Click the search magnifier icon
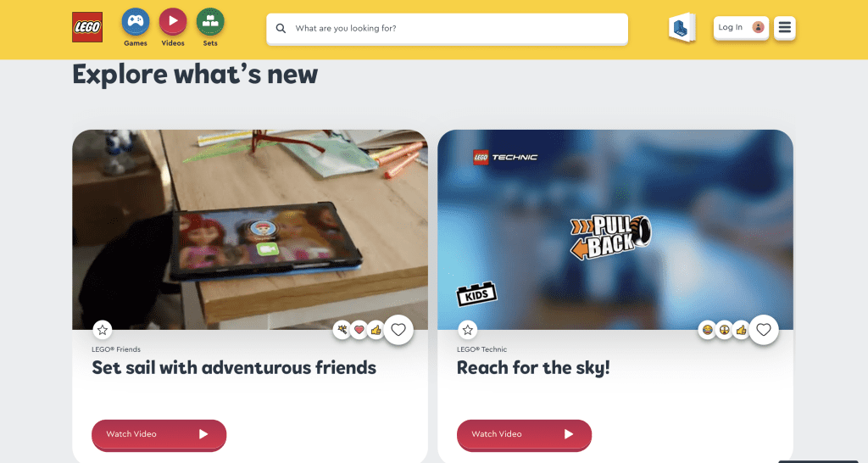 coord(281,28)
